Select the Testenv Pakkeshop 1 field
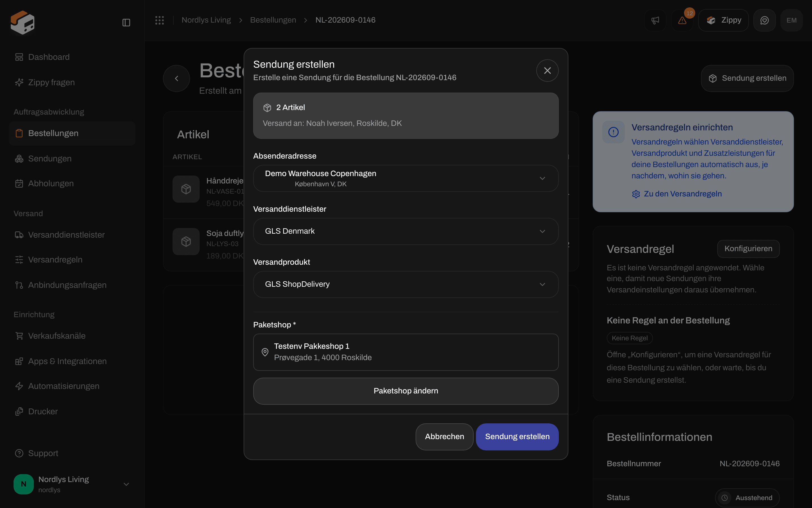This screenshot has width=812, height=508. coord(406,352)
